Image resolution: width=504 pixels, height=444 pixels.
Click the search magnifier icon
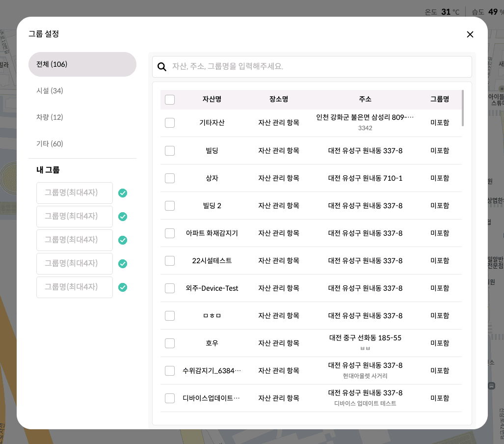[161, 67]
